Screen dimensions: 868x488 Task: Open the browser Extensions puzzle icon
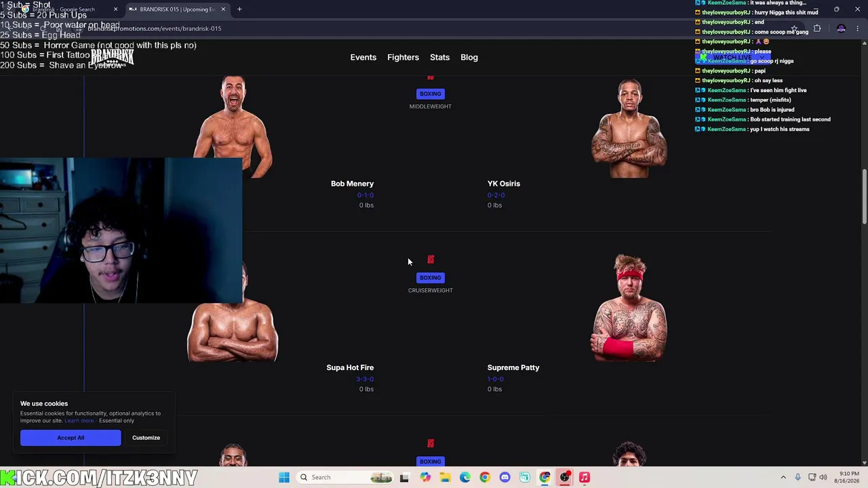(817, 28)
